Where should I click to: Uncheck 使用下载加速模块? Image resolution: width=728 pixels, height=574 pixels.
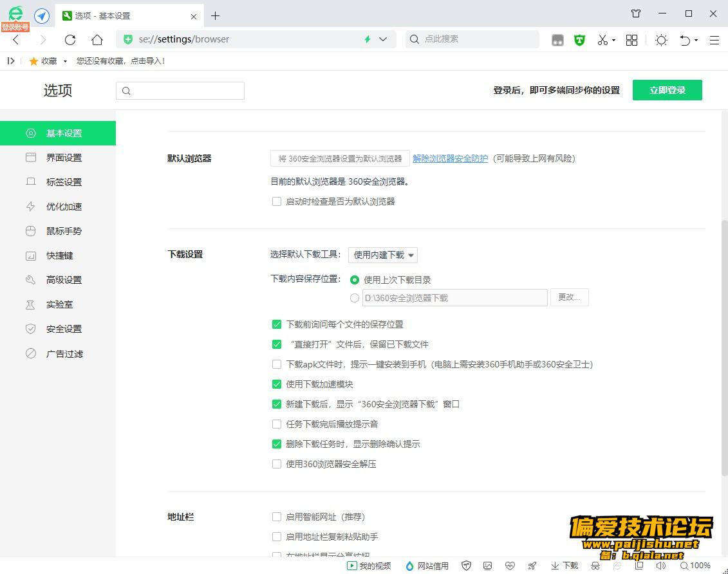coord(277,384)
